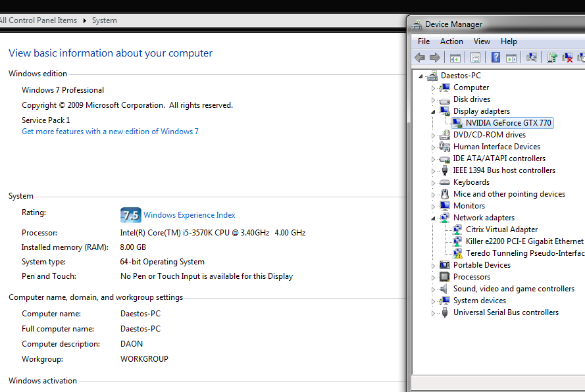
Task: Click the Portable Devices category icon
Action: [444, 265]
